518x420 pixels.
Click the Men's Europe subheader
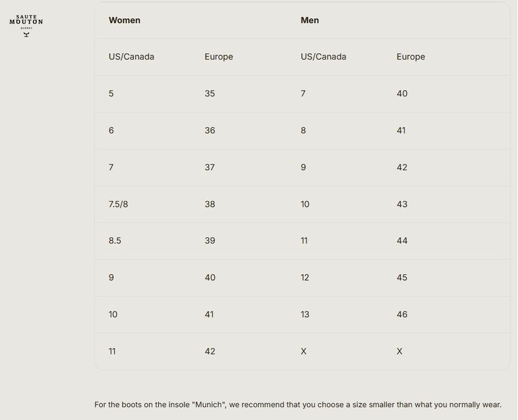tap(411, 57)
